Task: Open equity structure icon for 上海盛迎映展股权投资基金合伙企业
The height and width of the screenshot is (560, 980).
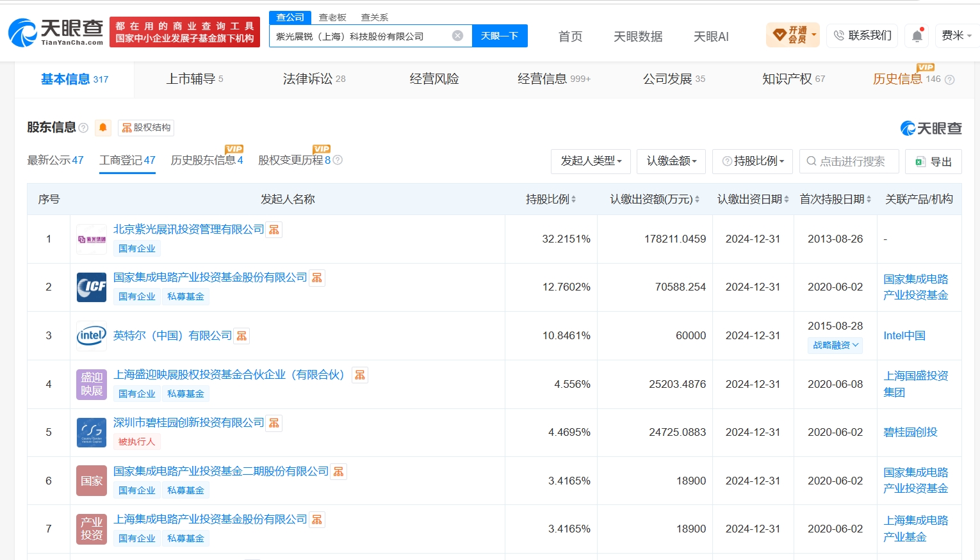Action: point(360,375)
